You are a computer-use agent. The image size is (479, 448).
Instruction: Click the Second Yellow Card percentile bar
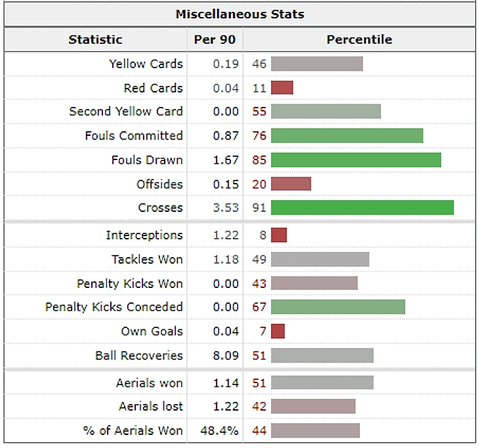click(x=326, y=112)
